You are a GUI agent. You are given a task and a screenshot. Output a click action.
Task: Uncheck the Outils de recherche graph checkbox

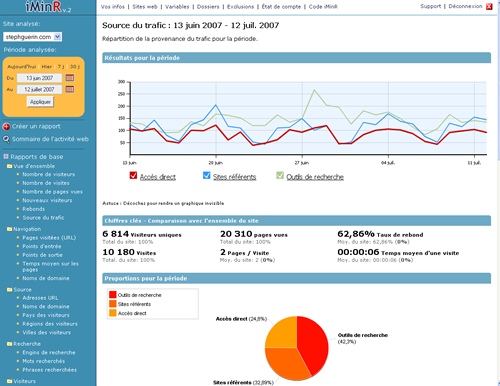(280, 175)
